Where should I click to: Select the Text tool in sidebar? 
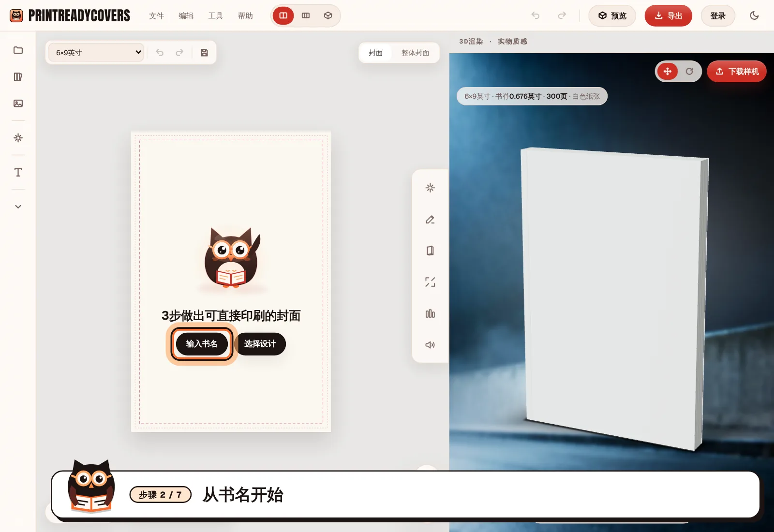pyautogui.click(x=18, y=173)
